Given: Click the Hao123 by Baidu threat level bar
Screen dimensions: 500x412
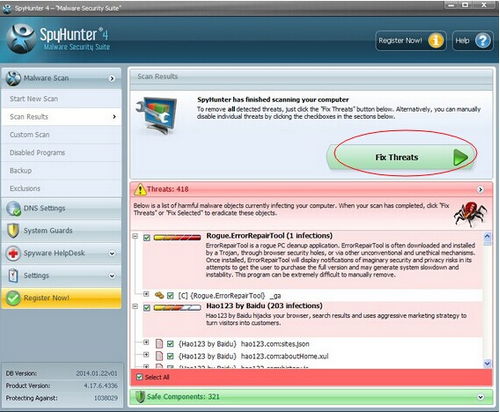Looking at the screenshot, I should pos(177,308).
